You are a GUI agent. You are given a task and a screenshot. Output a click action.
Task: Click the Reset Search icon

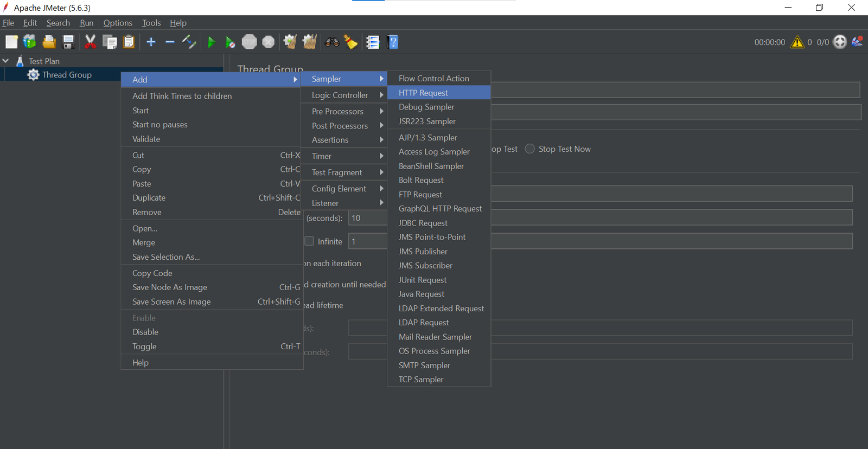pos(351,42)
